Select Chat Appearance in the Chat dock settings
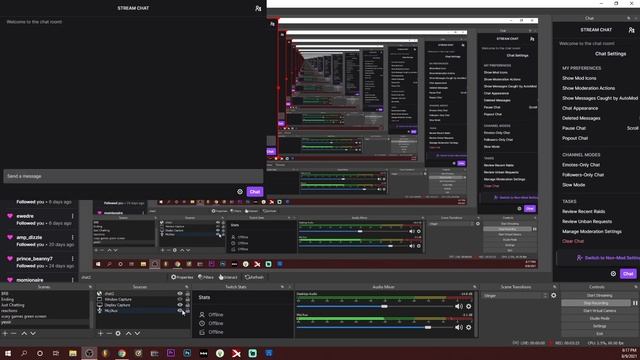Viewport: 640px width, 360px height. [x=580, y=108]
